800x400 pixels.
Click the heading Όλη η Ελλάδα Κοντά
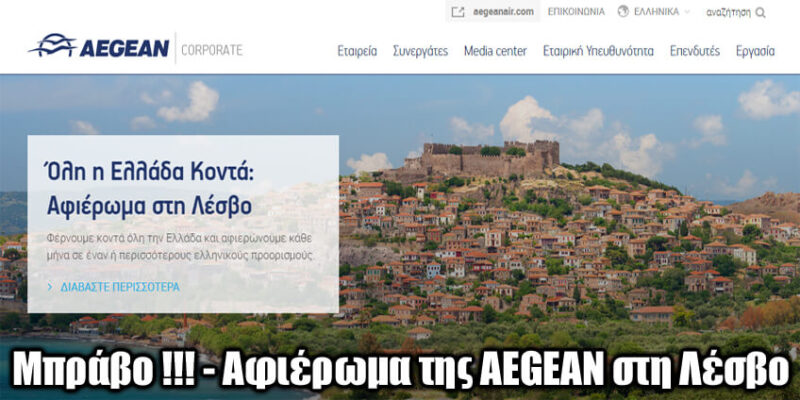(149, 172)
